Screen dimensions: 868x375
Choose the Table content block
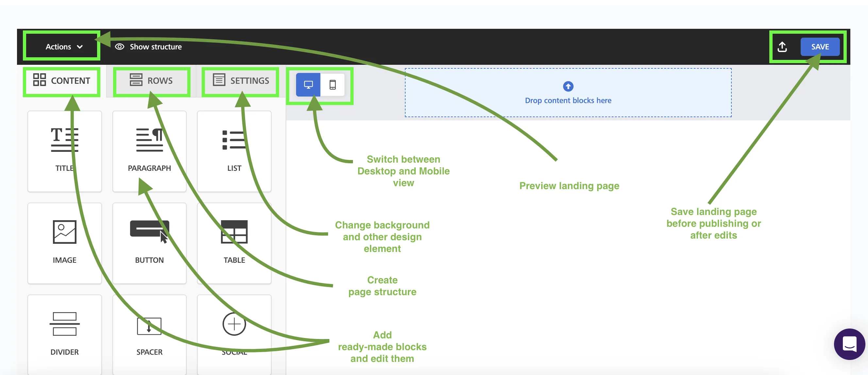(234, 243)
